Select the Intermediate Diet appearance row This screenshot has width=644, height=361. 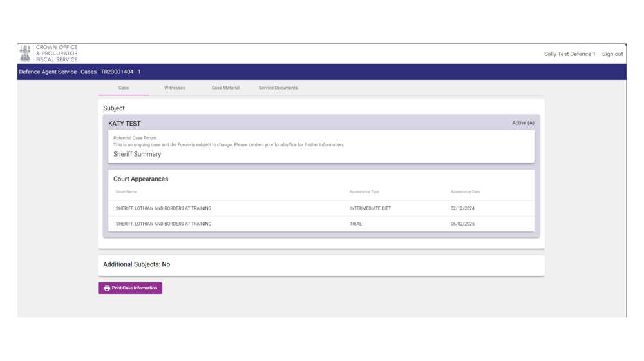[321, 208]
